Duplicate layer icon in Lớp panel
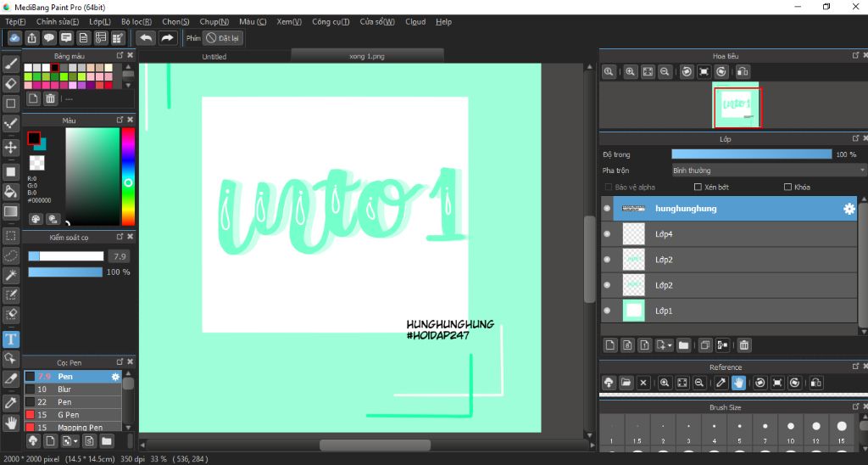 (704, 345)
